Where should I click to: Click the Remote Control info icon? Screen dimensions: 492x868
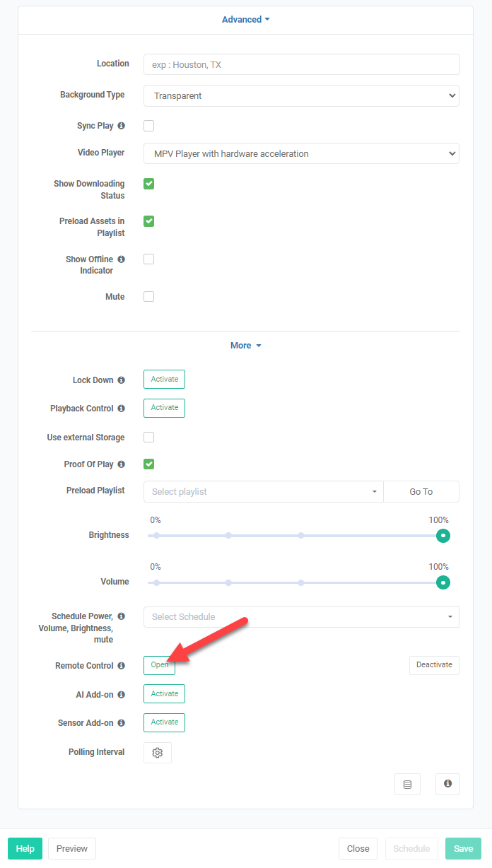click(121, 666)
